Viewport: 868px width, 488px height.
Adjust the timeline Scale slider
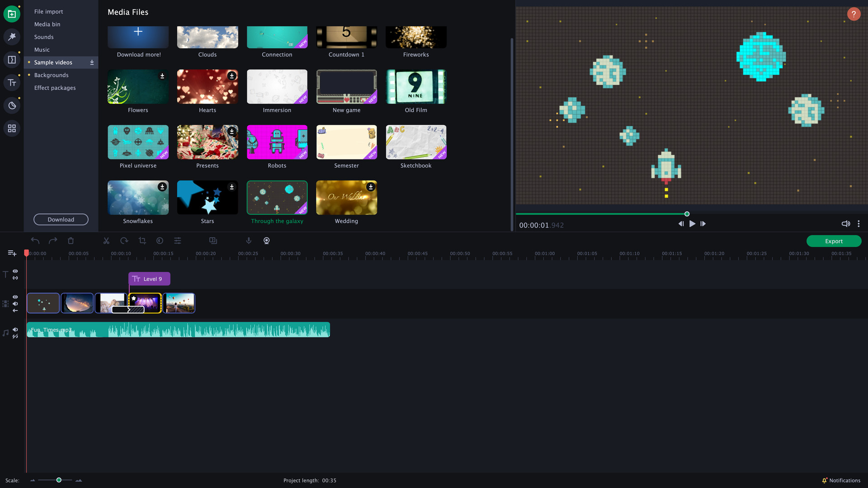click(x=58, y=480)
